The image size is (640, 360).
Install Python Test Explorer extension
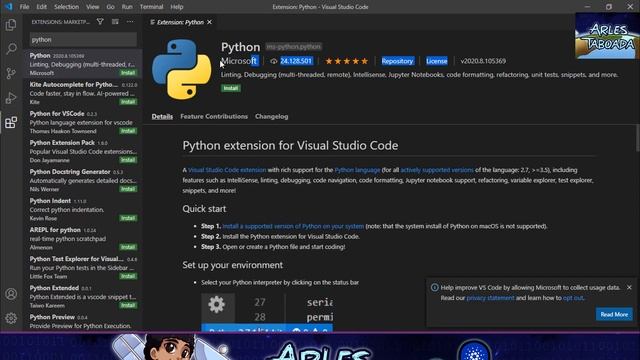tap(128, 276)
